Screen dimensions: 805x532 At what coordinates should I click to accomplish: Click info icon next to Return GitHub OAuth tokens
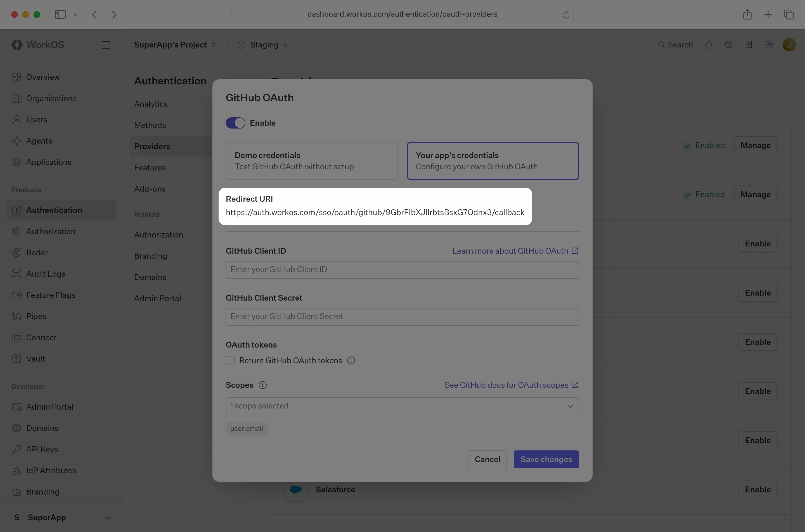coord(351,360)
